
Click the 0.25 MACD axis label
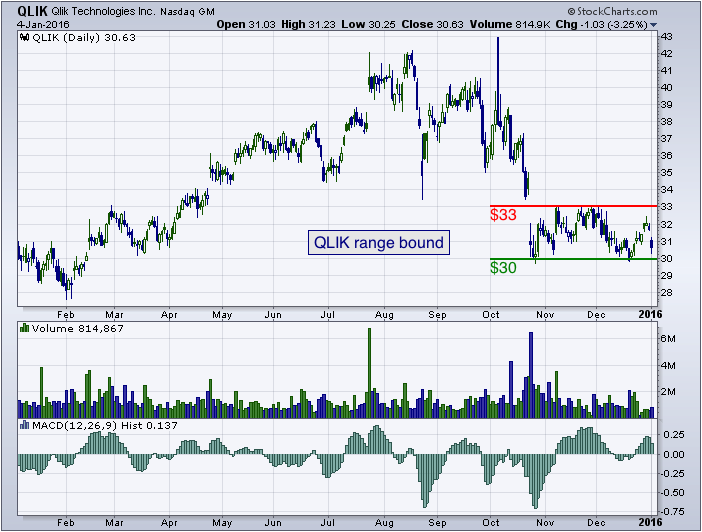673,435
